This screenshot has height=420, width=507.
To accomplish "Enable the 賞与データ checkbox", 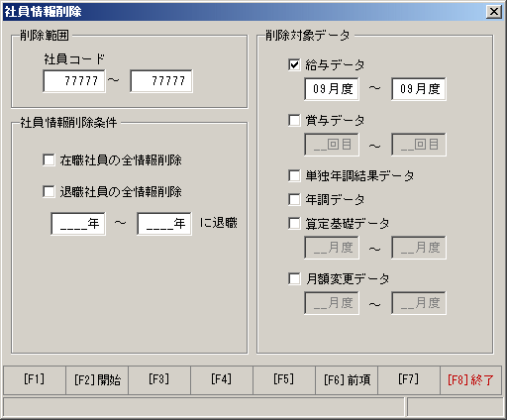I will (294, 120).
